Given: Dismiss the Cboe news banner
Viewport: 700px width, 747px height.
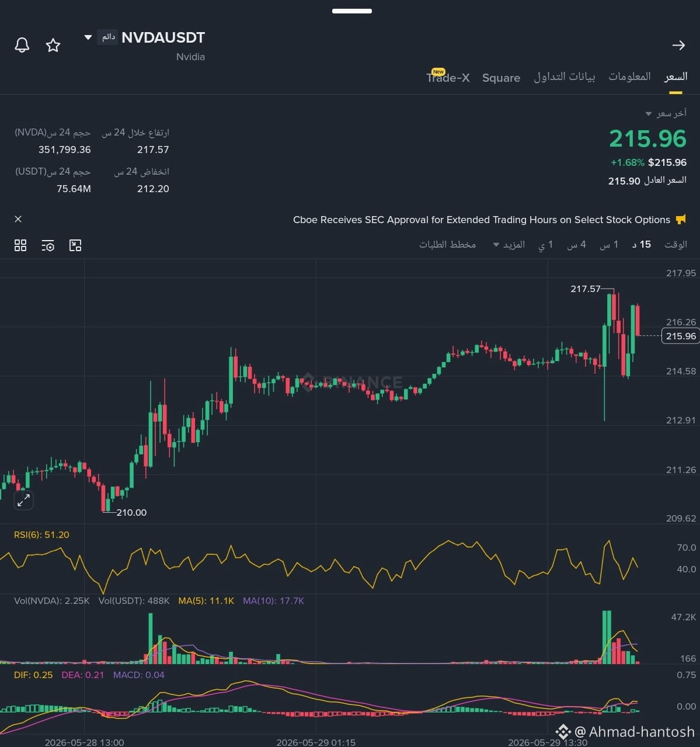Looking at the screenshot, I should click(x=18, y=219).
